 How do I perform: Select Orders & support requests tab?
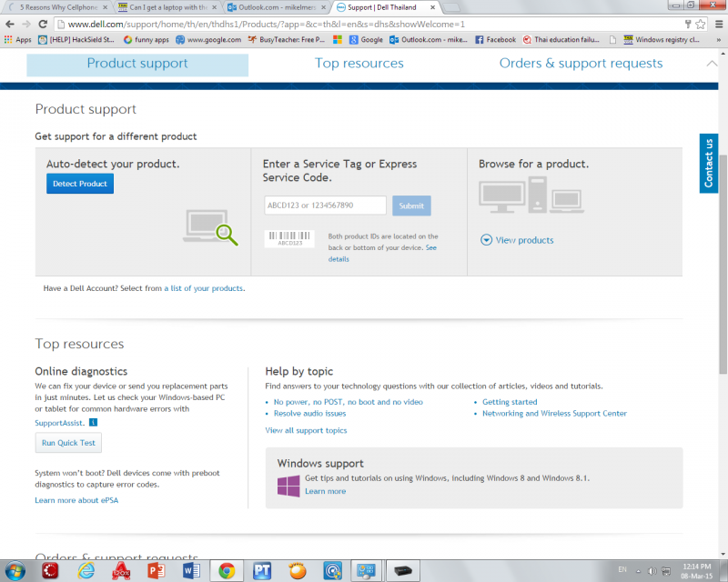581,64
